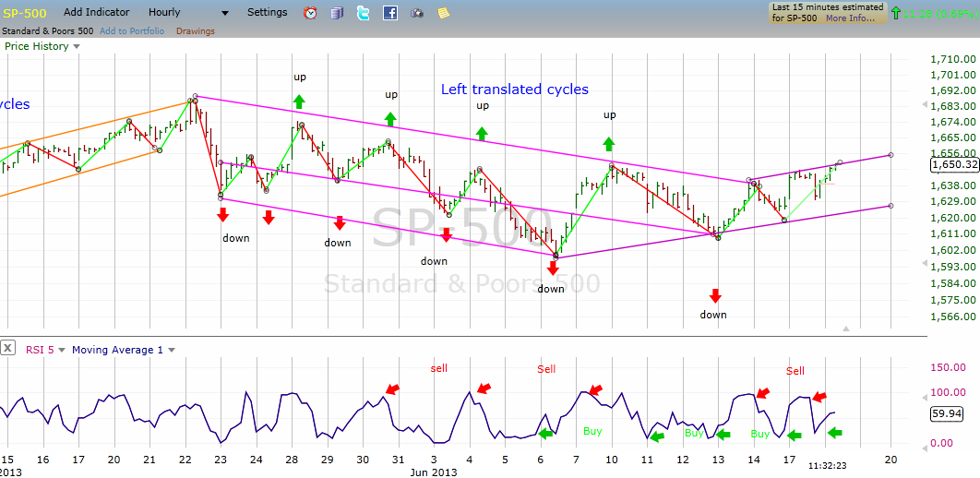Click the 1,566.00 price axis label
980x478 pixels.
[952, 317]
